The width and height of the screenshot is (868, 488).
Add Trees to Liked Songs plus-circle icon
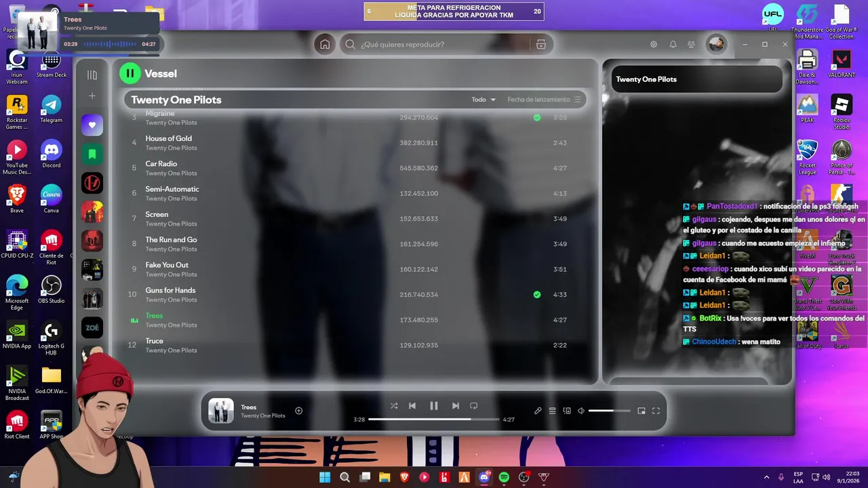pyautogui.click(x=298, y=411)
